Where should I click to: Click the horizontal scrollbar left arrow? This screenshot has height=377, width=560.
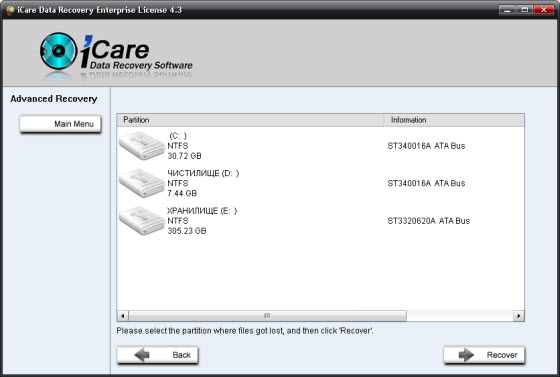click(x=123, y=316)
